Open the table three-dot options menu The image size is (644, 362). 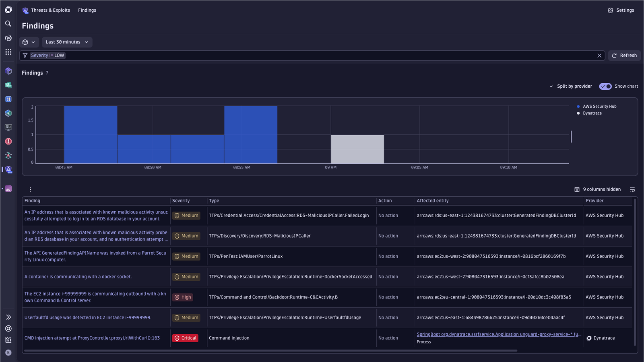(30, 189)
